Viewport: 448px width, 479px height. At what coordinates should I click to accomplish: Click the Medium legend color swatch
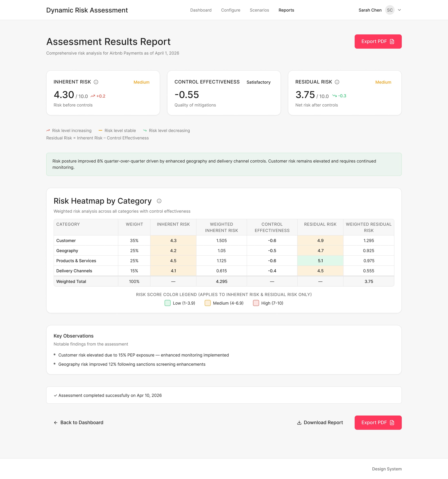pos(208,303)
